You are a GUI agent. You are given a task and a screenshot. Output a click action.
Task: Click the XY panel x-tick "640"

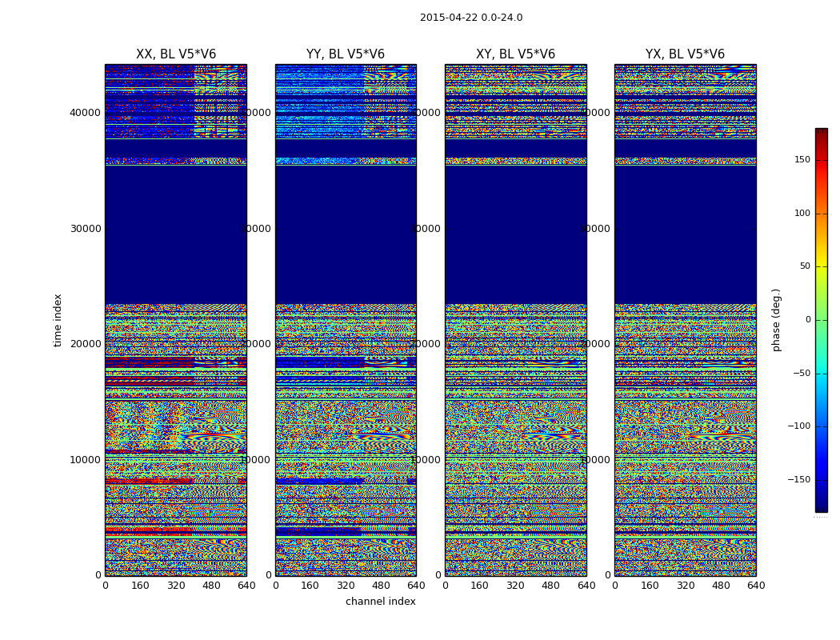click(586, 586)
